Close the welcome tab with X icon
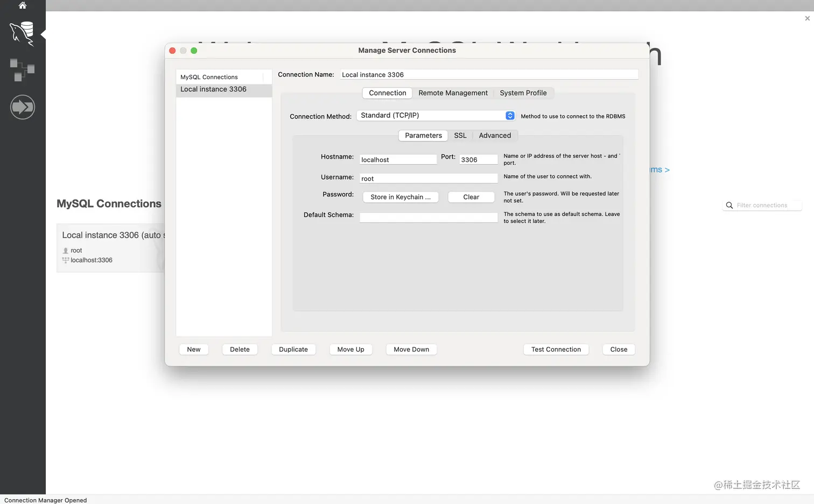 click(807, 18)
